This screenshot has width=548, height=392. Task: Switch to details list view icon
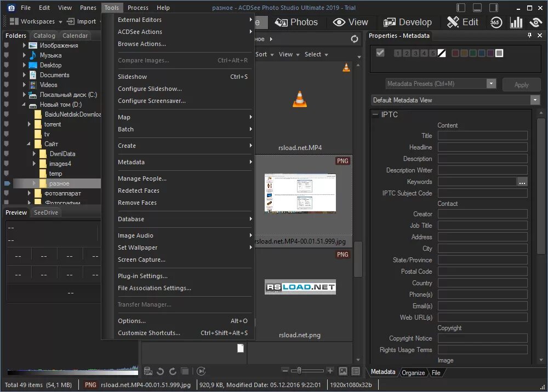click(356, 371)
